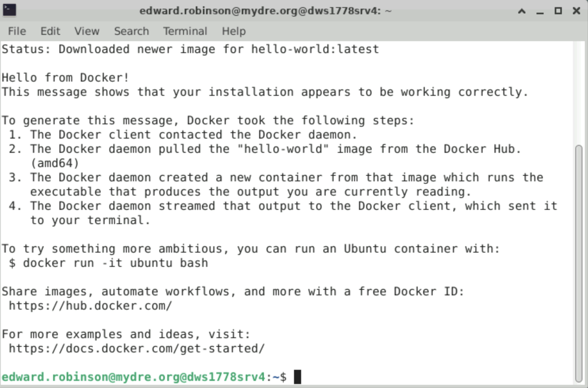Image resolution: width=588 pixels, height=388 pixels.
Task: Open the Help menu
Action: pyautogui.click(x=234, y=31)
